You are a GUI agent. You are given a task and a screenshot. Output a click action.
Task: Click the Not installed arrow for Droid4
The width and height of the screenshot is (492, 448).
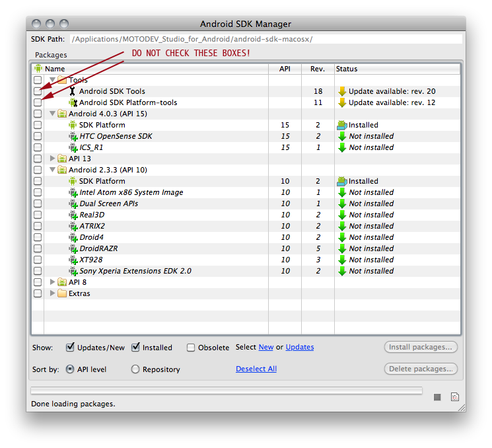point(342,237)
